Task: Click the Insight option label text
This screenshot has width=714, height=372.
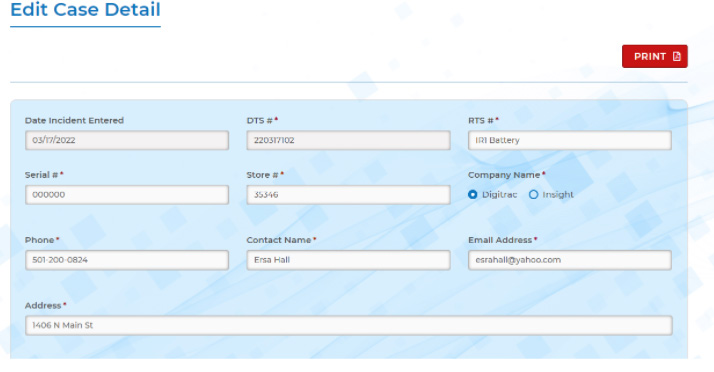Action: [x=558, y=194]
